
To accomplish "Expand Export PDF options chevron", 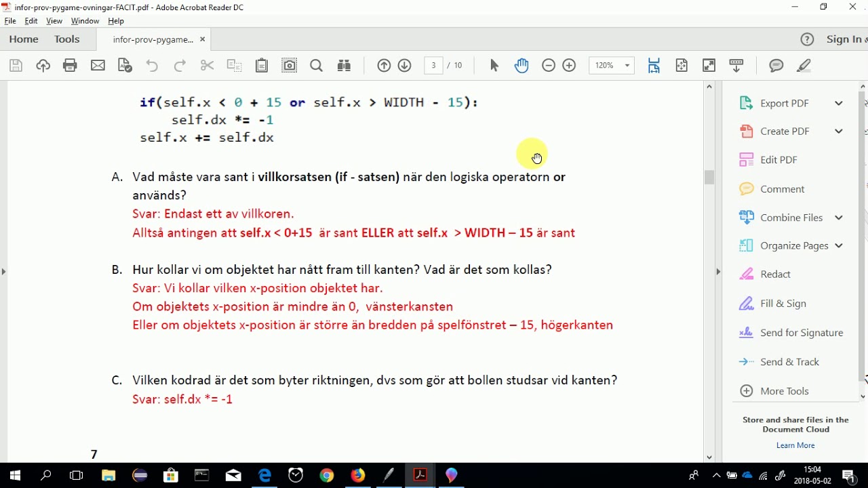I will (839, 104).
